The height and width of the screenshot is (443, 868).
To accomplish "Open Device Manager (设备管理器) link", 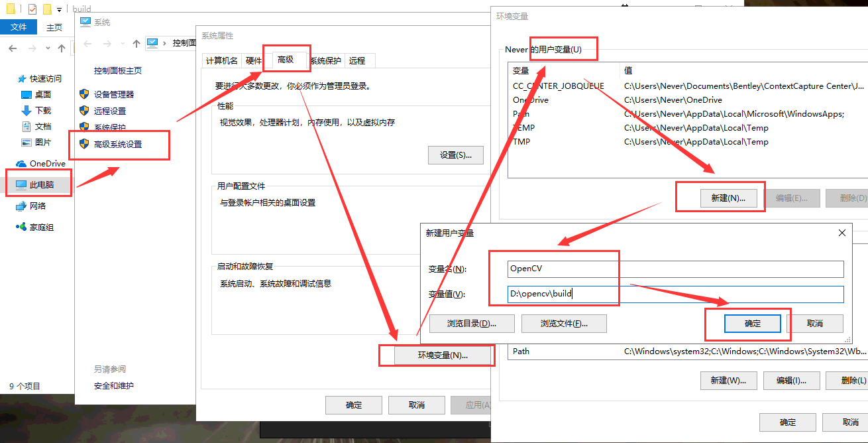I will point(114,95).
